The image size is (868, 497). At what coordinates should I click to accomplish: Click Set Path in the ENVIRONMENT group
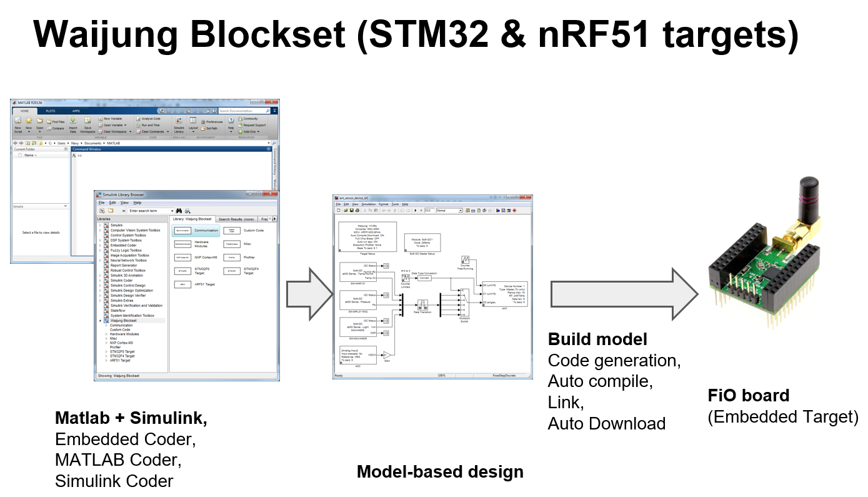tap(208, 128)
